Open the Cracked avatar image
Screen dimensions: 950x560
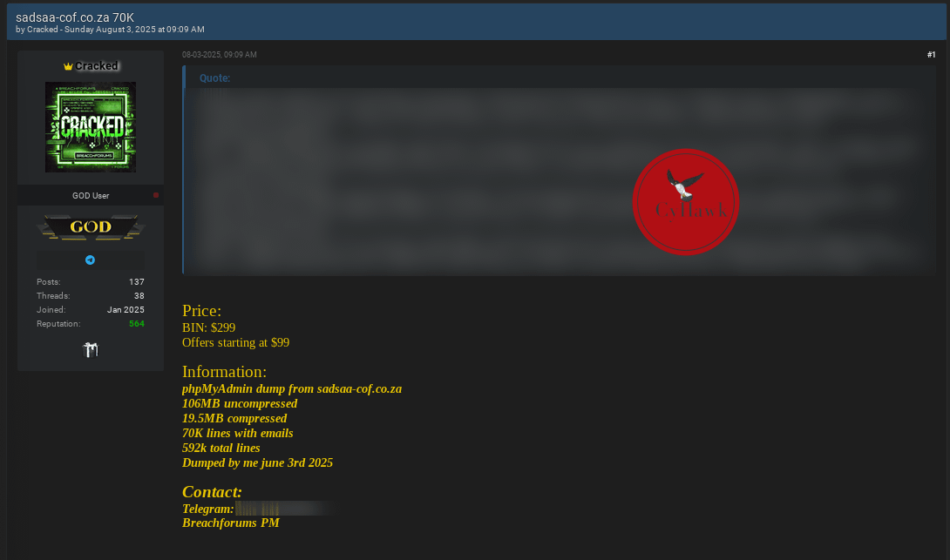pyautogui.click(x=91, y=127)
